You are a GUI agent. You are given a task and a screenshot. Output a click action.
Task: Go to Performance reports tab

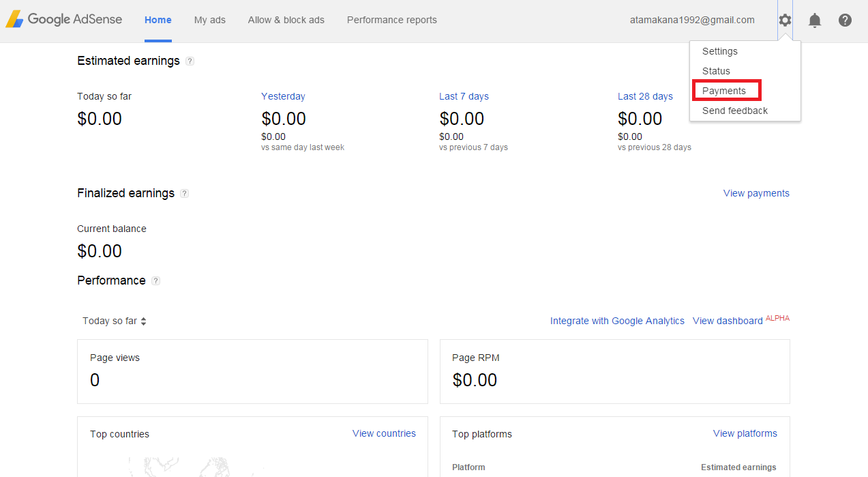[392, 20]
